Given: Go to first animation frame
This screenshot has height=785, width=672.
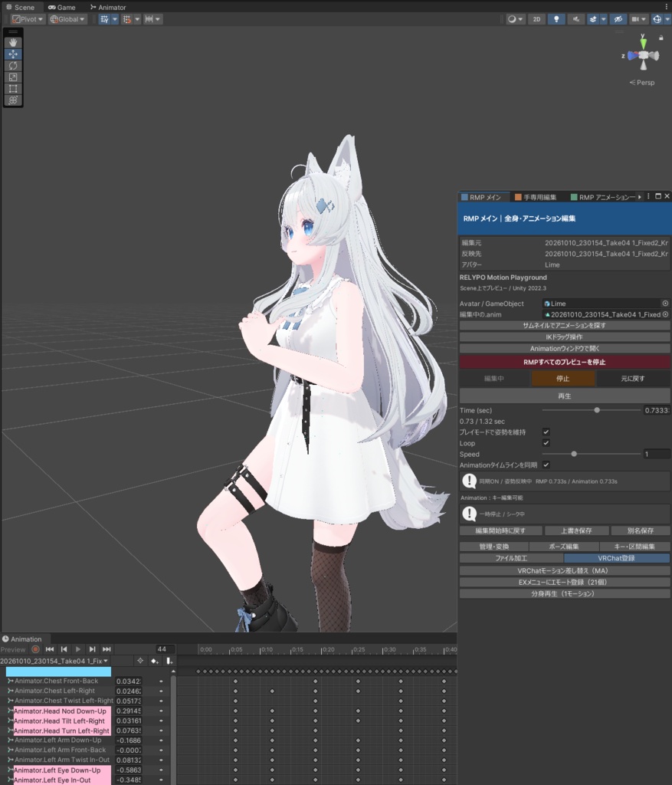Looking at the screenshot, I should [x=50, y=649].
